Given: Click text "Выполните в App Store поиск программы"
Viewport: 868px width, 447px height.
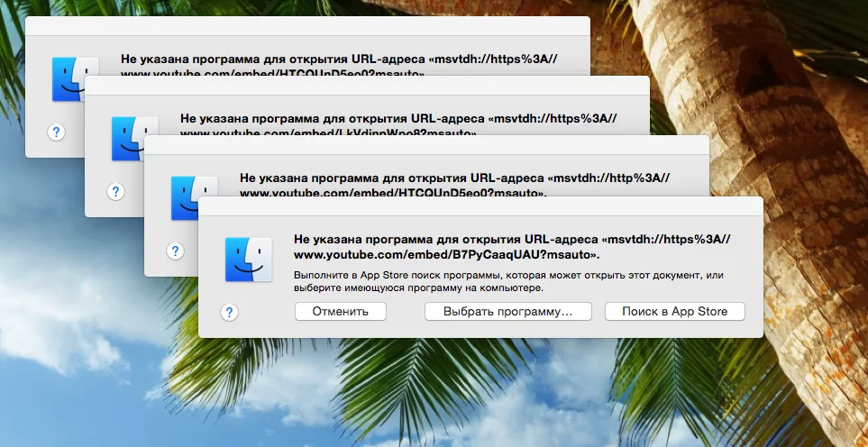Looking at the screenshot, I should pos(397,275).
